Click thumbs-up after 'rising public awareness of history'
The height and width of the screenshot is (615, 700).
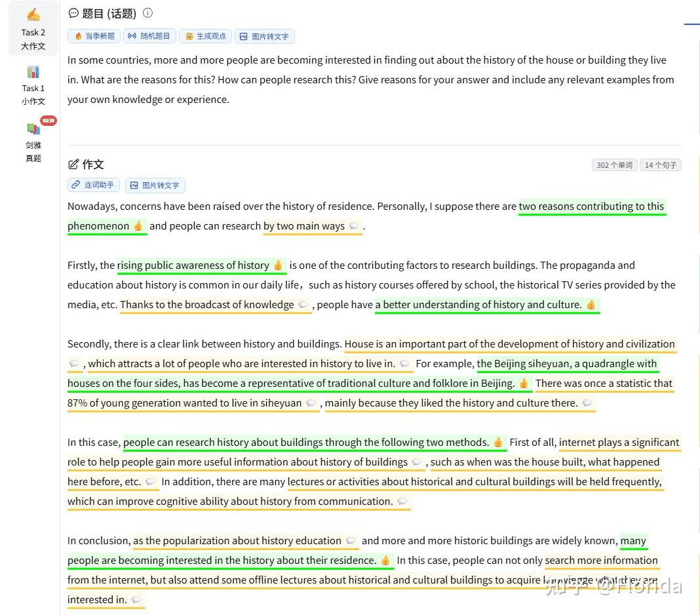pos(278,266)
